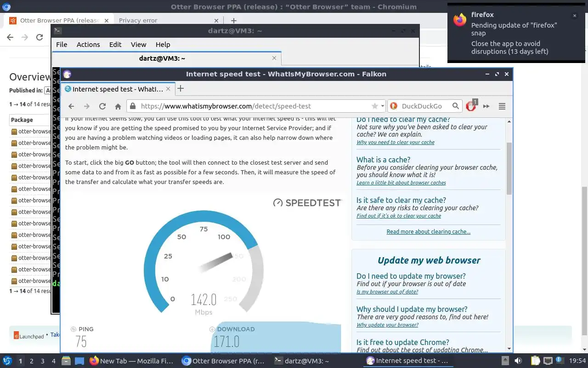Click the DuckDuckGo search field
The width and height of the screenshot is (588, 368).
424,106
